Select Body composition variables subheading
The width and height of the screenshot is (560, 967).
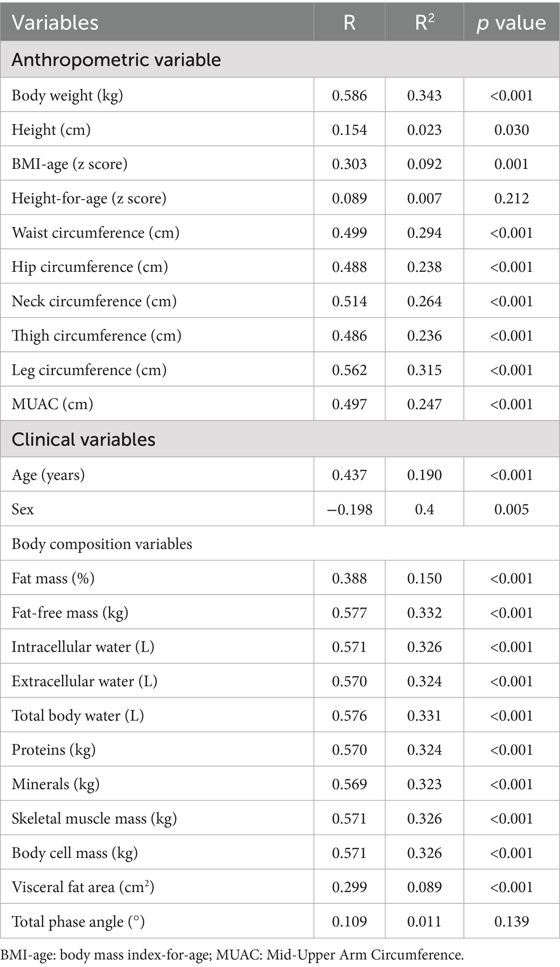102,544
